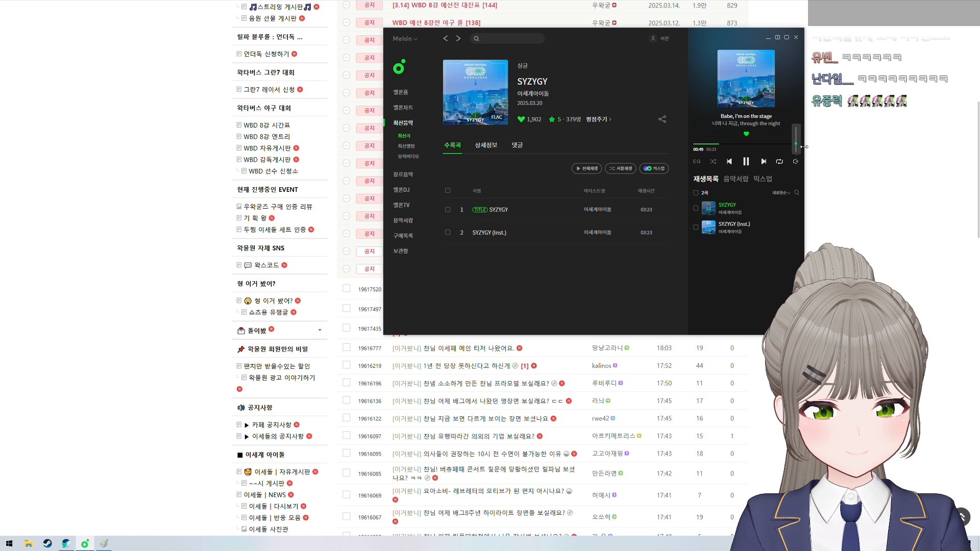Skip to the next track

click(x=764, y=161)
